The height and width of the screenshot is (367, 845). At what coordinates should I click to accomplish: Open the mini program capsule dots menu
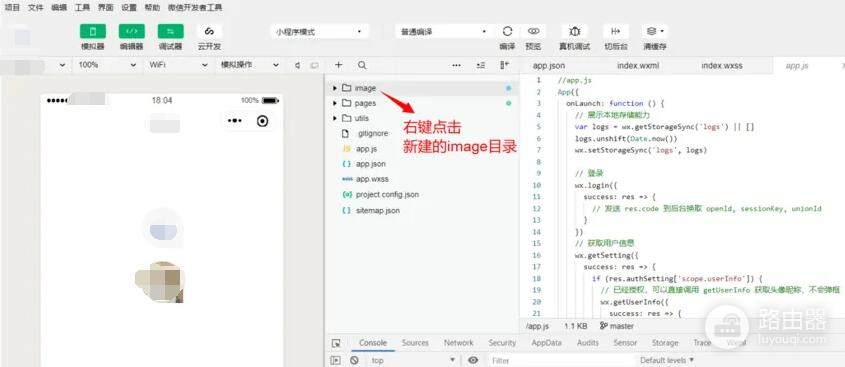(235, 121)
